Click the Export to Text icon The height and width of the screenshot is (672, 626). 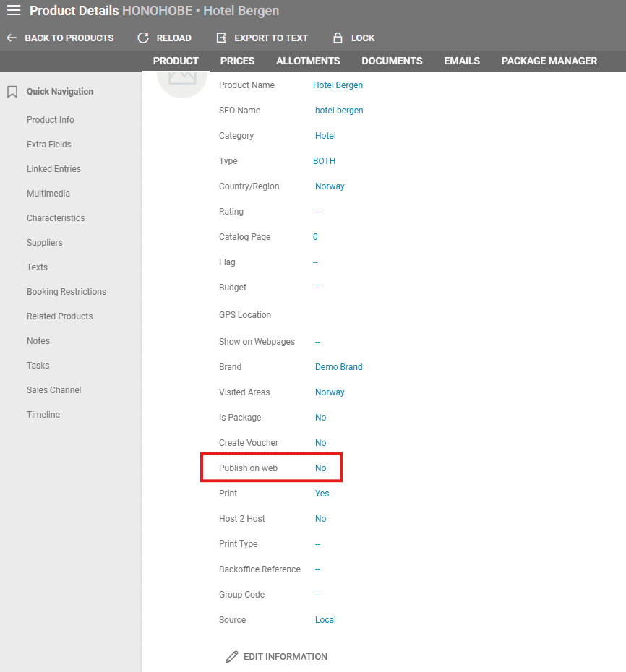pyautogui.click(x=221, y=38)
